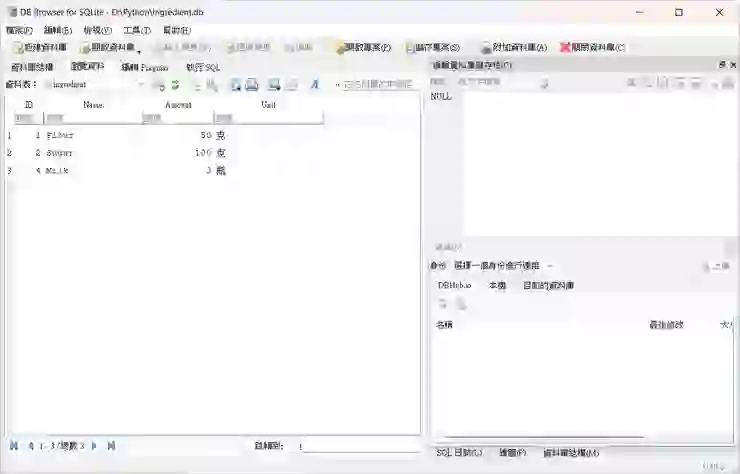Screen dimensions: 740x474
Task: Switch to the Database Structure tab
Action: (32, 67)
